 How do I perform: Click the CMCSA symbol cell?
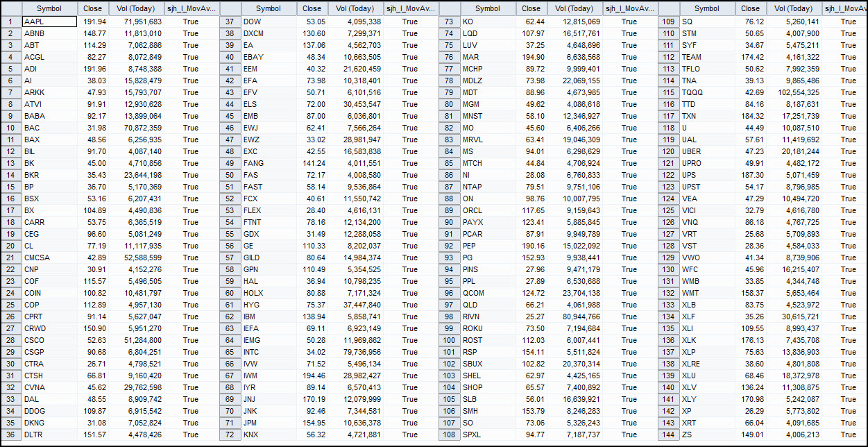49,258
